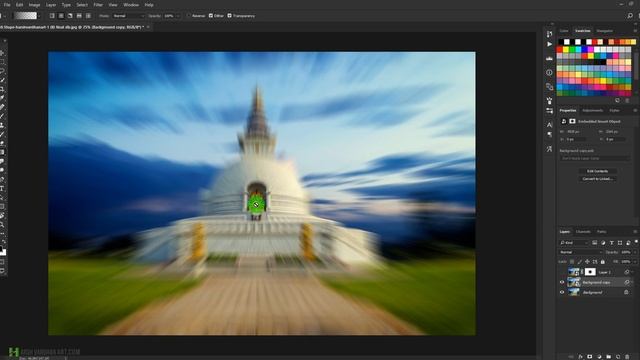This screenshot has height=360, width=640.
Task: Open the gradient Mode dropdown
Action: point(129,16)
